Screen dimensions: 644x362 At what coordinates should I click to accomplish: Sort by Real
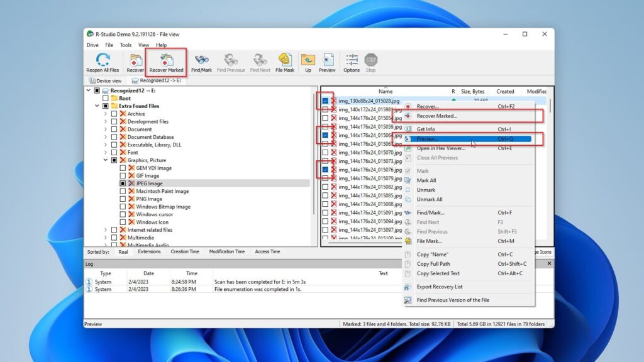123,251
